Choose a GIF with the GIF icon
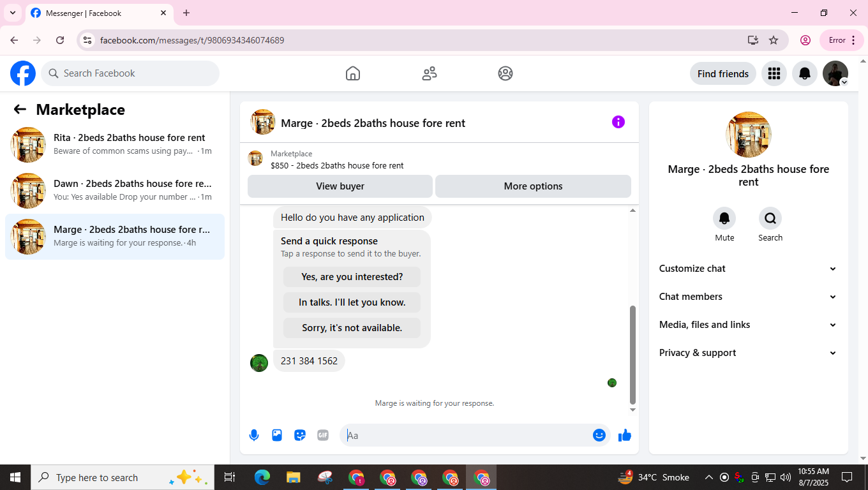The height and width of the screenshot is (490, 868). [323, 435]
